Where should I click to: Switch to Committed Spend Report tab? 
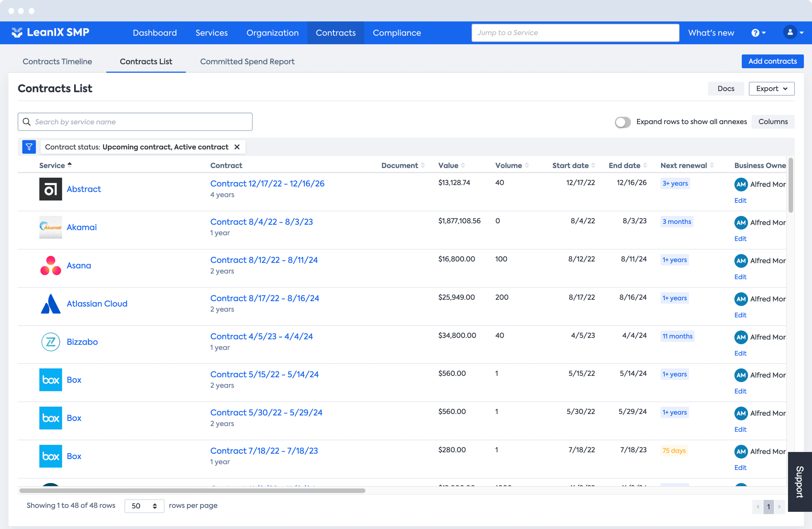247,61
